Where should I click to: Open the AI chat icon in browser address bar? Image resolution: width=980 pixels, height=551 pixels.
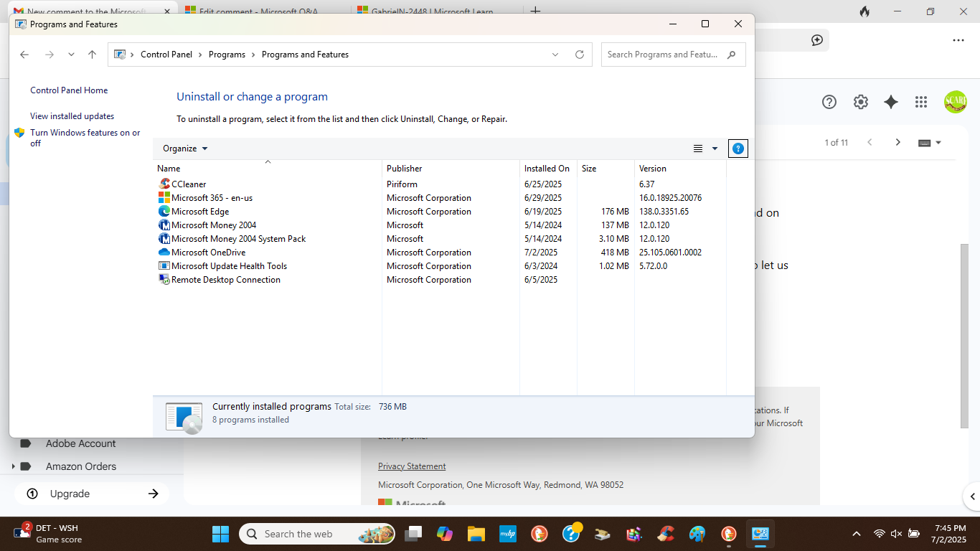tap(817, 40)
